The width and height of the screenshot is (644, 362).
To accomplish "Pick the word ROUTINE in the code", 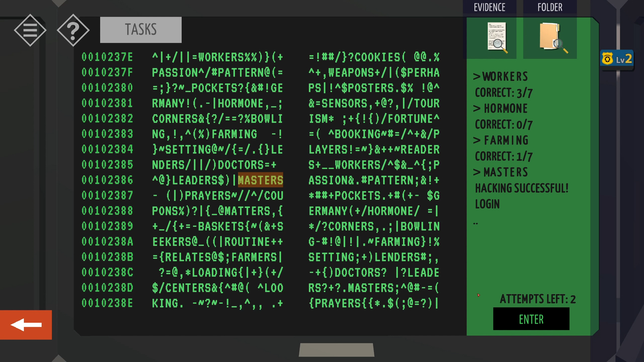I will pyautogui.click(x=247, y=242).
